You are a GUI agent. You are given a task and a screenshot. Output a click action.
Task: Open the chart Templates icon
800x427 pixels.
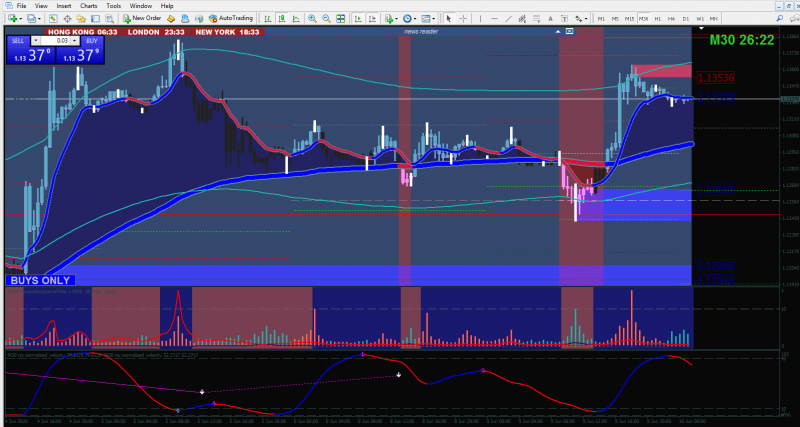(426, 18)
